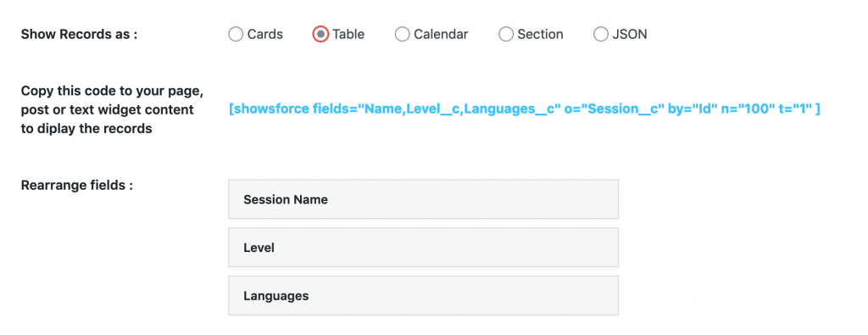Click the 'Cards' text label

click(265, 34)
